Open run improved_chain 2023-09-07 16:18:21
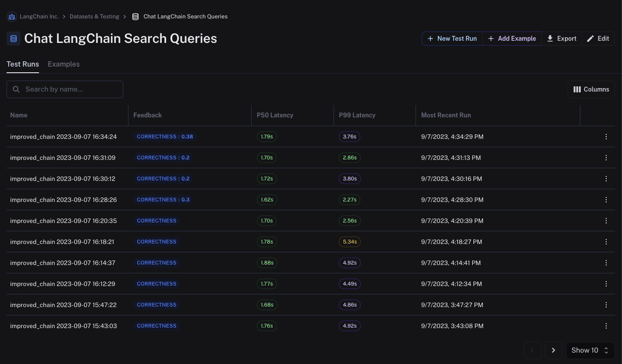 (x=62, y=242)
